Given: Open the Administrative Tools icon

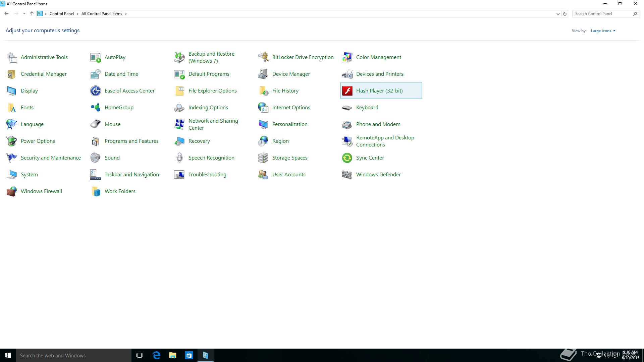Looking at the screenshot, I should [12, 57].
